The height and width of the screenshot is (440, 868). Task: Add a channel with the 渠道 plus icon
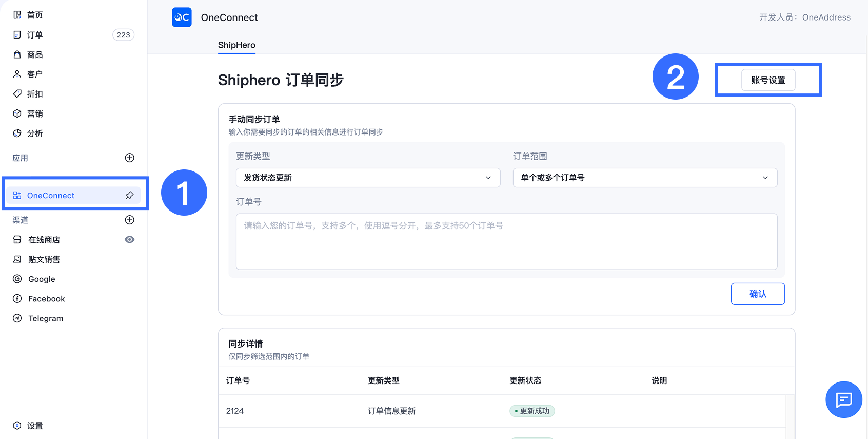click(x=130, y=220)
